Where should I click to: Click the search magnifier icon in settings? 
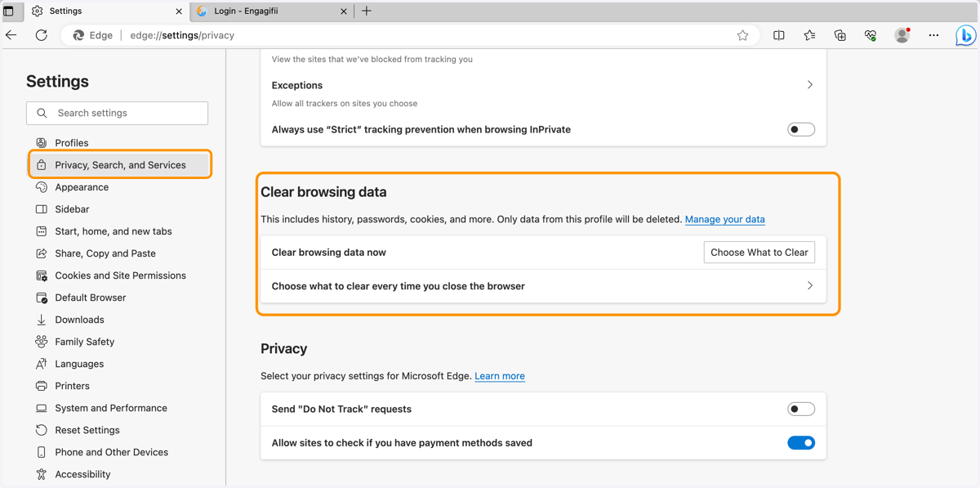click(42, 113)
